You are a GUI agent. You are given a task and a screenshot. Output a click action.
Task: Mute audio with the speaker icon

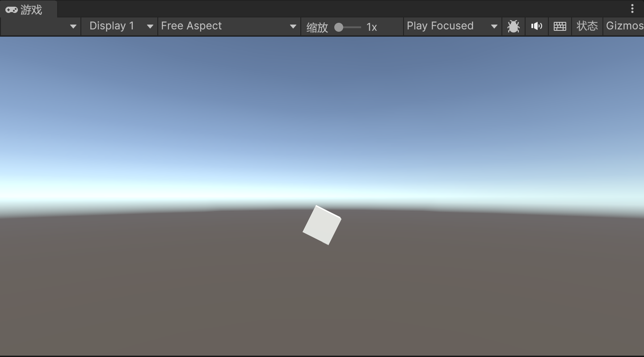pyautogui.click(x=537, y=26)
